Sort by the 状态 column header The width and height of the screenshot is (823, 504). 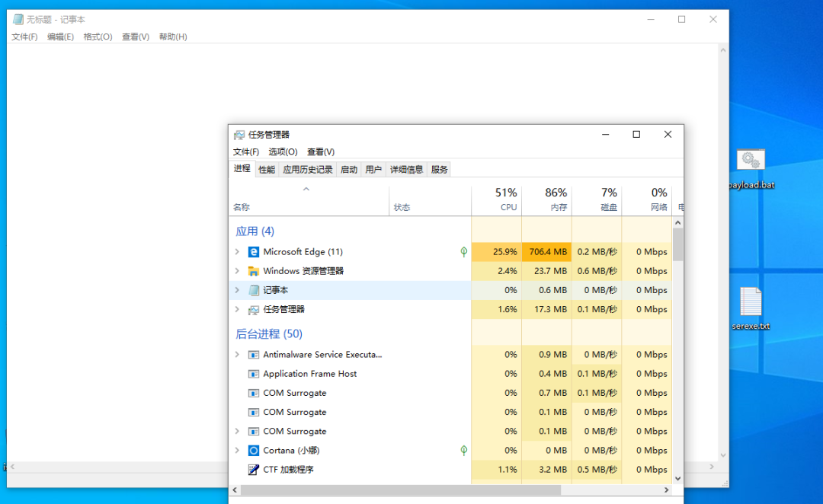click(430, 199)
